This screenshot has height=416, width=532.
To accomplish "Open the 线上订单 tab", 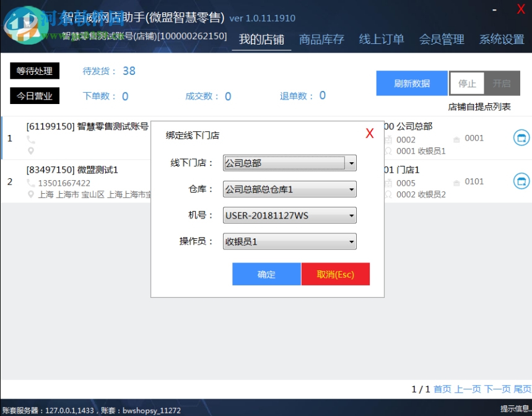I will pyautogui.click(x=381, y=39).
